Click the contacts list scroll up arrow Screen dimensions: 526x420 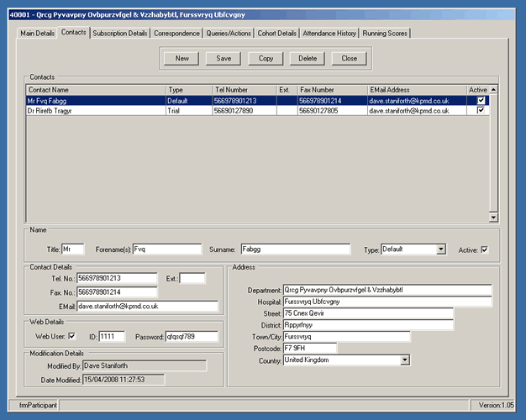tap(493, 89)
